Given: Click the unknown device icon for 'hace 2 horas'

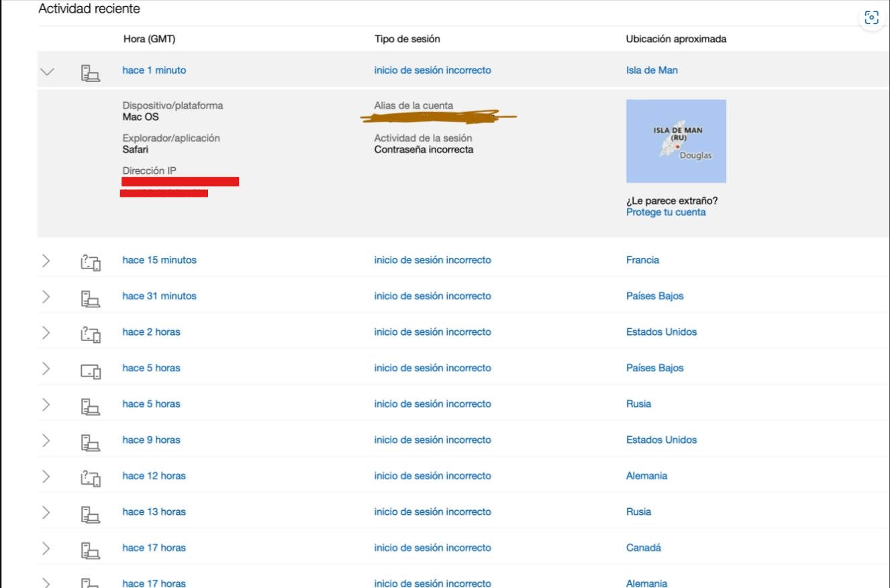Looking at the screenshot, I should [91, 334].
